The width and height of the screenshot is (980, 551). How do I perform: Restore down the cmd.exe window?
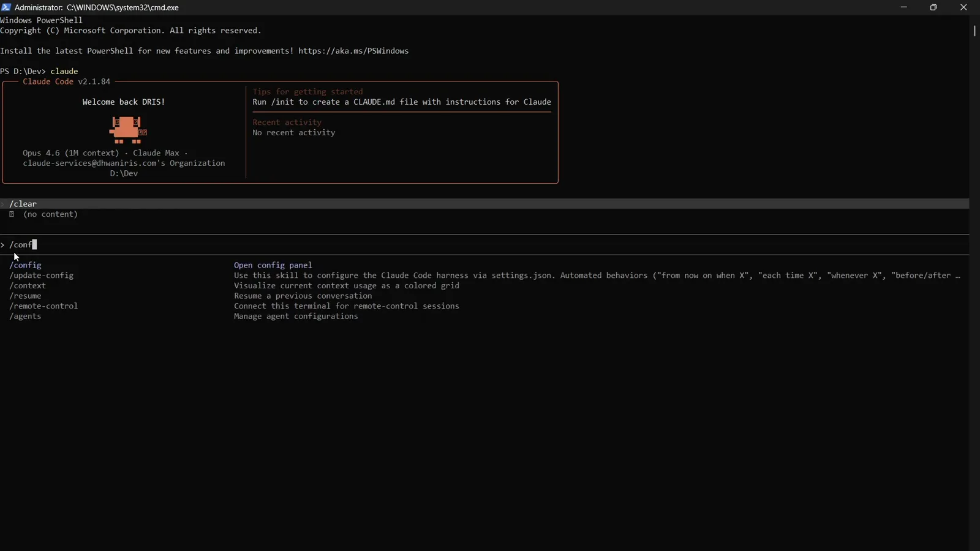[x=933, y=7]
